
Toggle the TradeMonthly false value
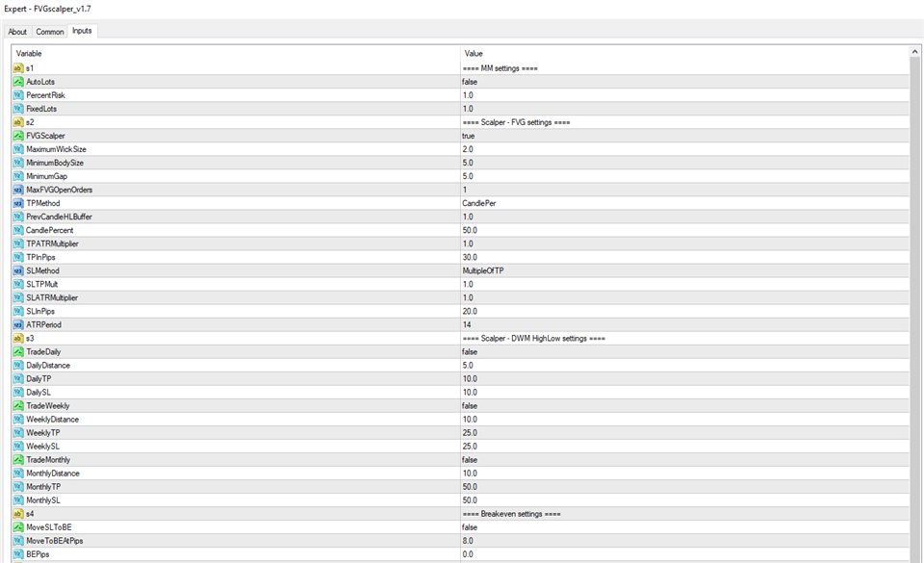(470, 460)
